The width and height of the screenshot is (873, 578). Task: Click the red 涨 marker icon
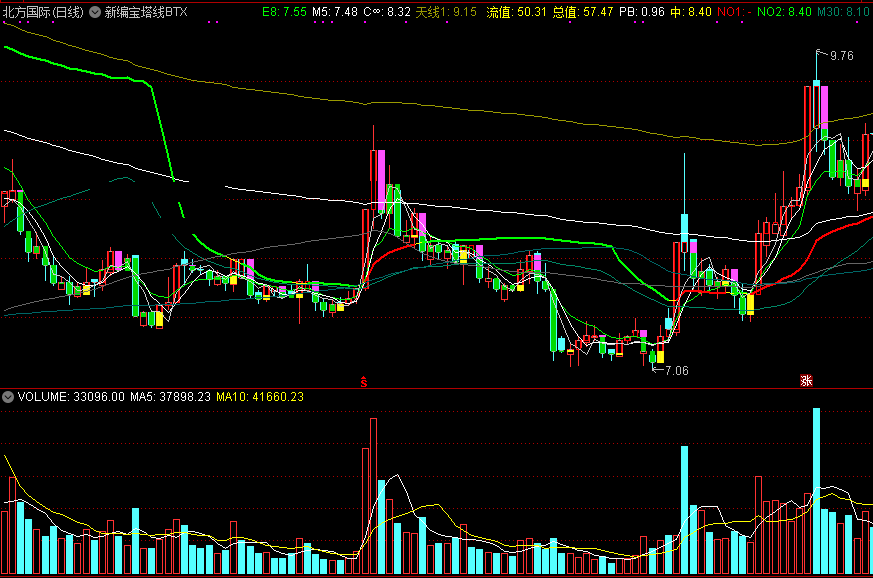click(806, 381)
